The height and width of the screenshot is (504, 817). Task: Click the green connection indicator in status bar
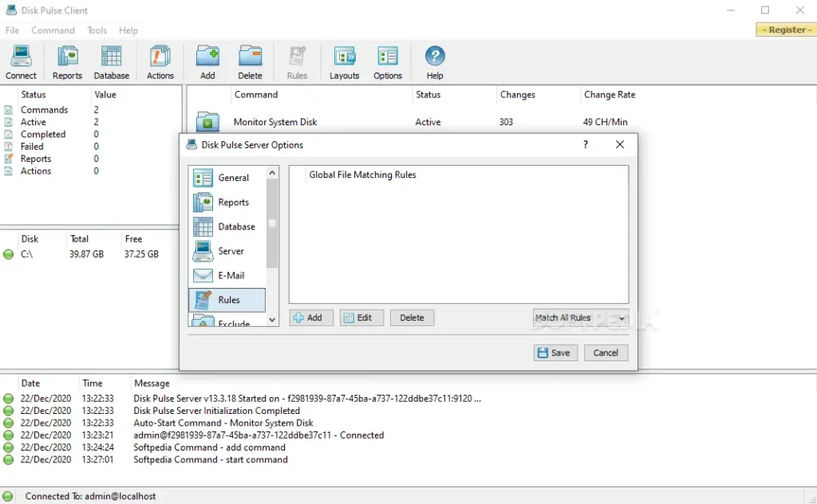click(8, 496)
